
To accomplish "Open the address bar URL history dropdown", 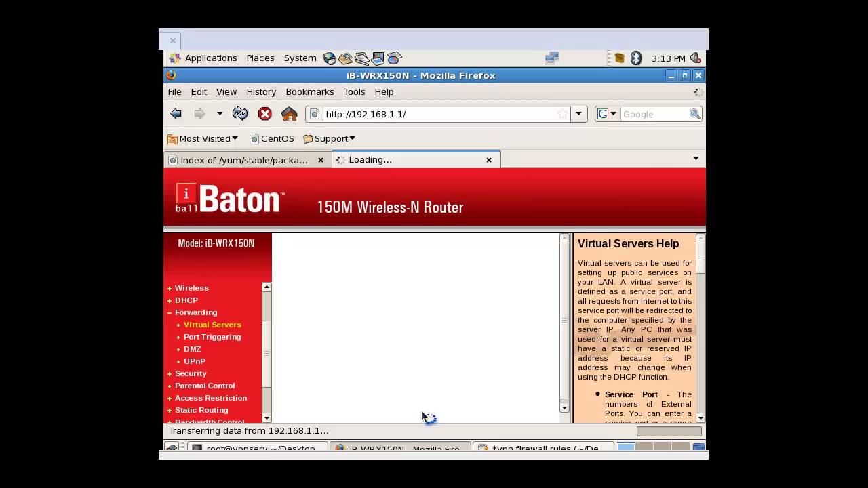I will (x=578, y=114).
